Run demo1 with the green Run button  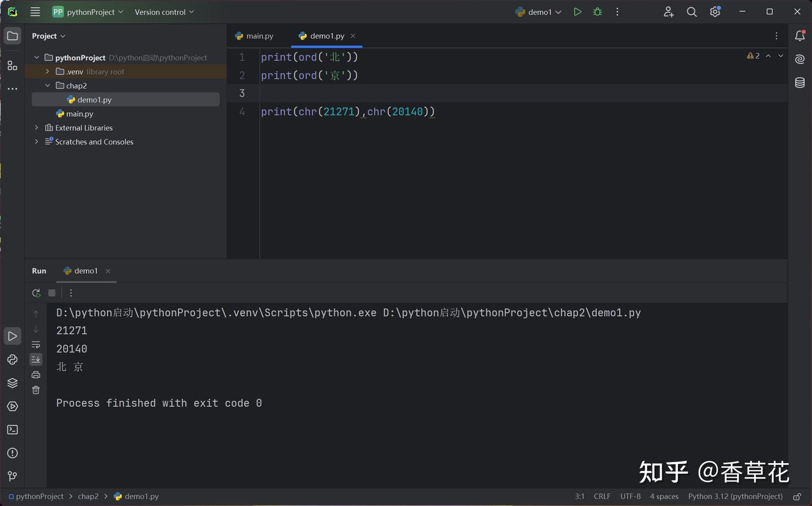click(x=577, y=12)
